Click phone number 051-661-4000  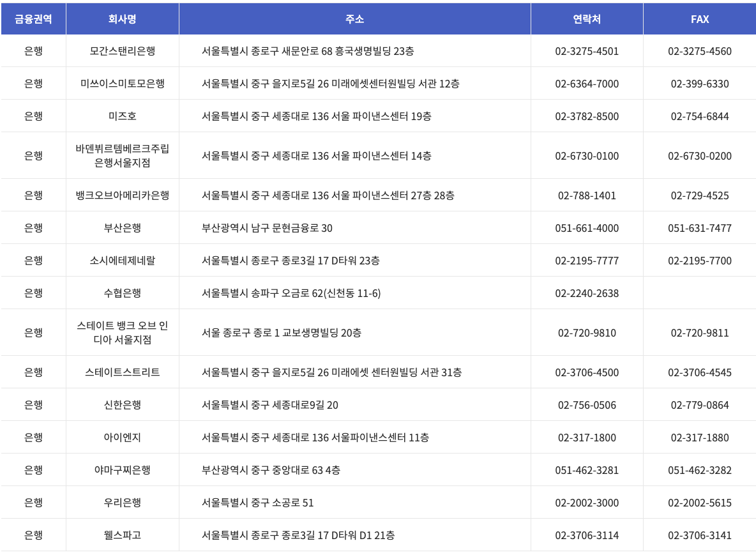(x=587, y=227)
